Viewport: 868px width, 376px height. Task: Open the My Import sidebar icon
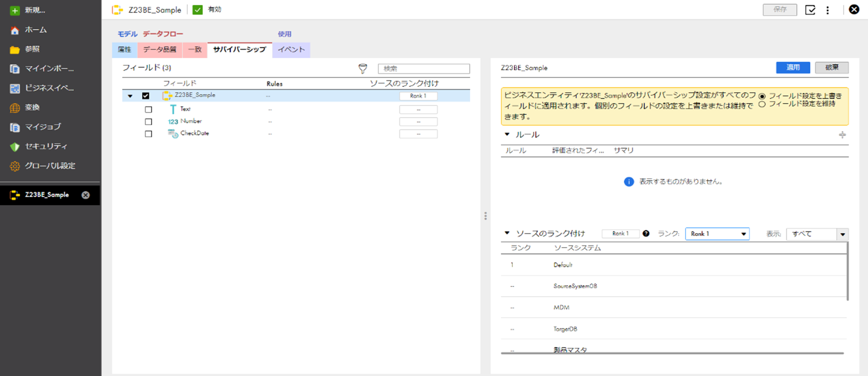point(15,69)
